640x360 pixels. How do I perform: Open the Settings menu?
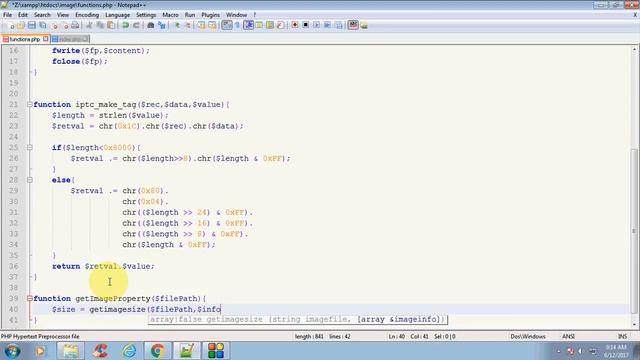[146, 15]
